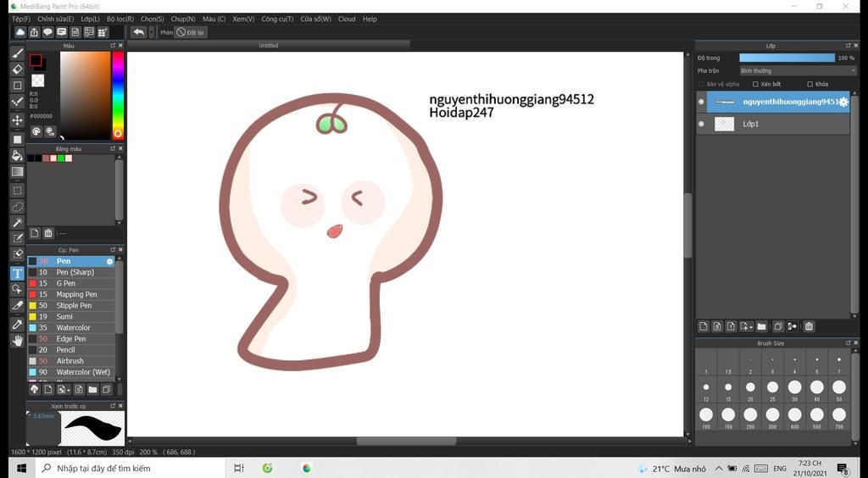Select the Gradient tool
This screenshot has width=868, height=478.
[x=17, y=171]
